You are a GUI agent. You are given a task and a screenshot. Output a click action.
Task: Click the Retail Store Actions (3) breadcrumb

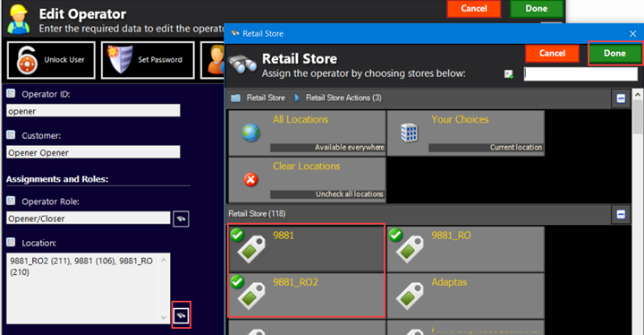tap(343, 98)
